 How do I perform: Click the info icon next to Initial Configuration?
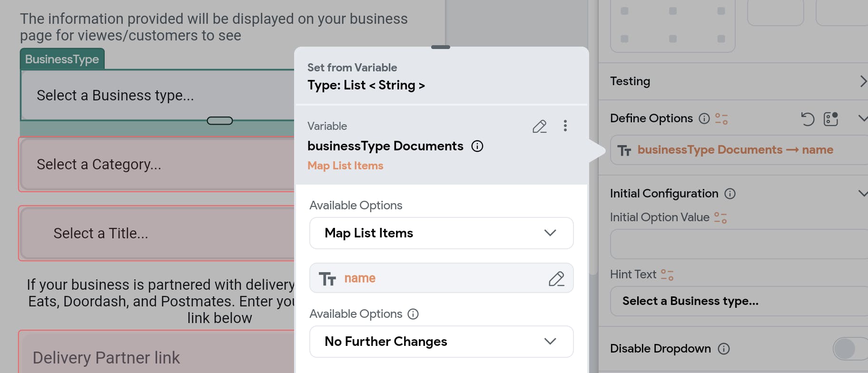[730, 194]
